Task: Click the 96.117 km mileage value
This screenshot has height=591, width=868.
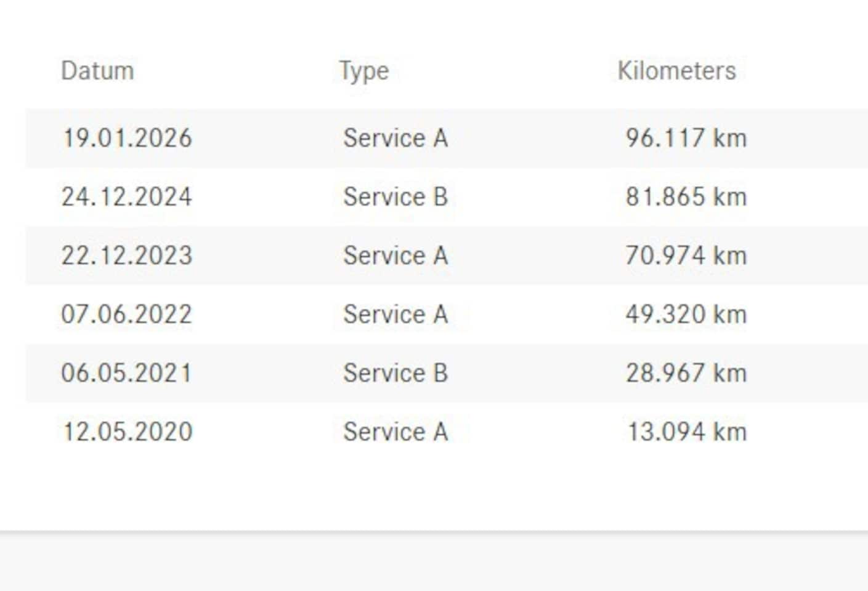Action: tap(686, 138)
